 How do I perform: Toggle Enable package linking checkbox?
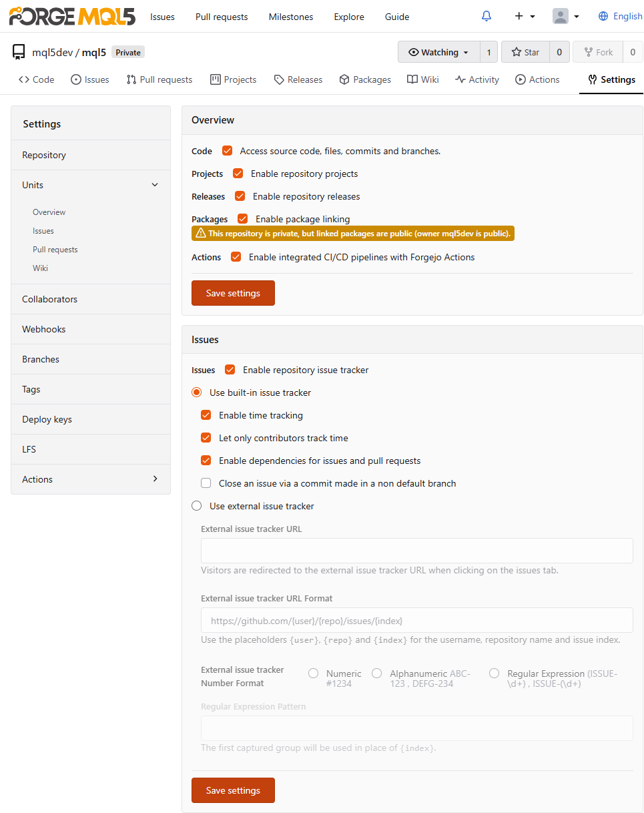coord(243,219)
